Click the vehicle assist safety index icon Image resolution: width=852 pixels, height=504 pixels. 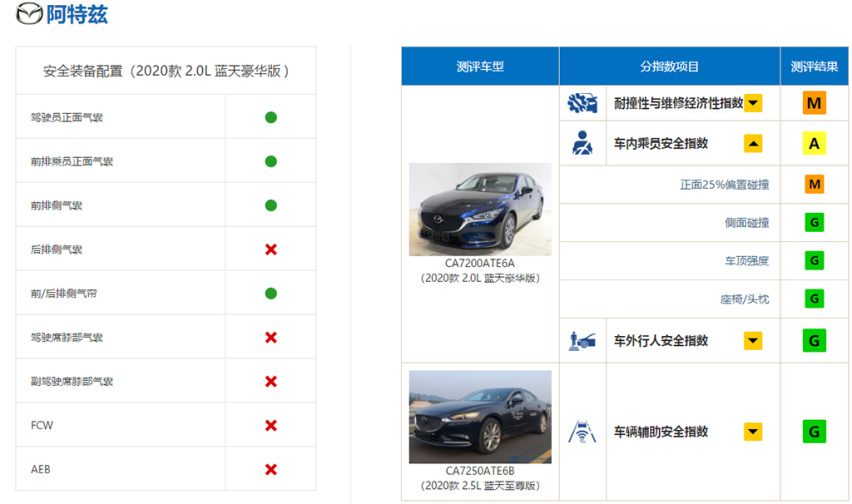coord(582,432)
